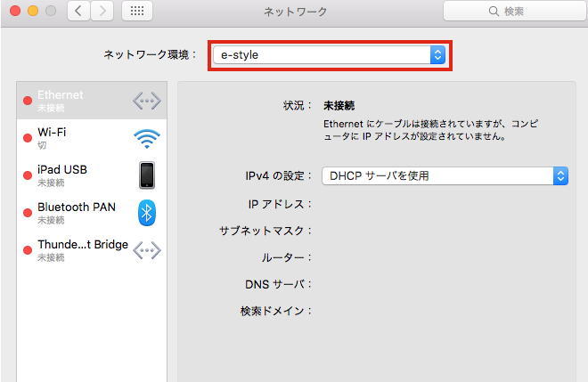Click the ネットワーク環境 label
Viewport: 588px width, 382px height.
pyautogui.click(x=150, y=54)
